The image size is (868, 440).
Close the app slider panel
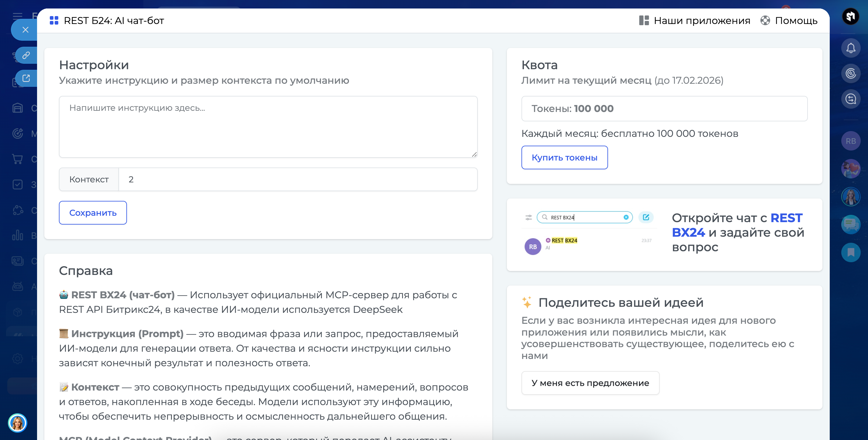[25, 30]
